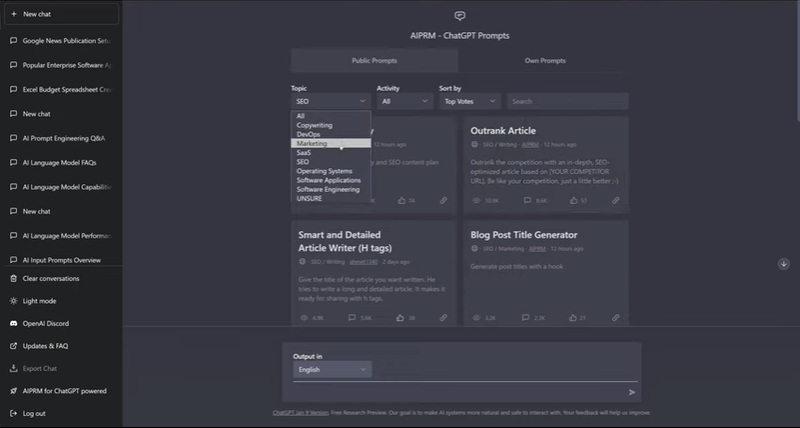Click thumbs-up icon with 74 votes
The height and width of the screenshot is (428, 800).
click(x=402, y=200)
